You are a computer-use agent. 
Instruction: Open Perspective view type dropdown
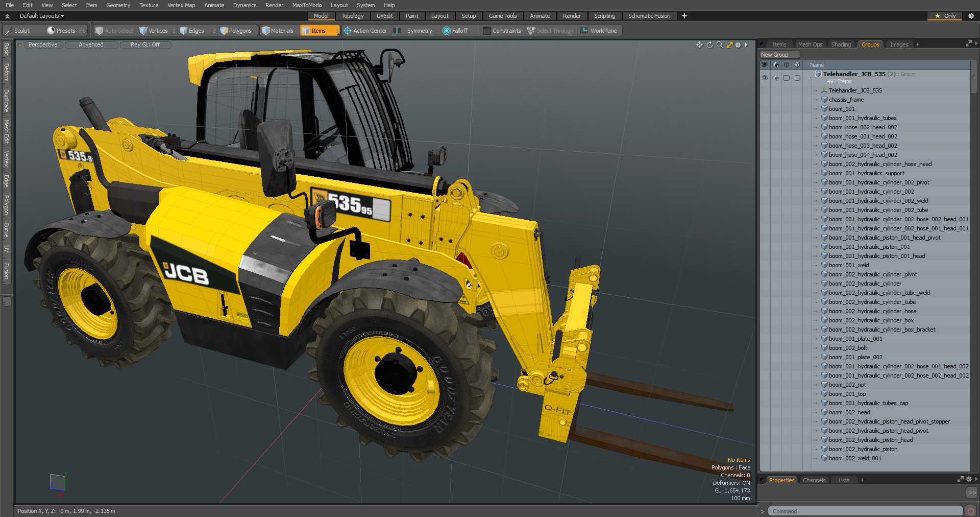(x=43, y=45)
